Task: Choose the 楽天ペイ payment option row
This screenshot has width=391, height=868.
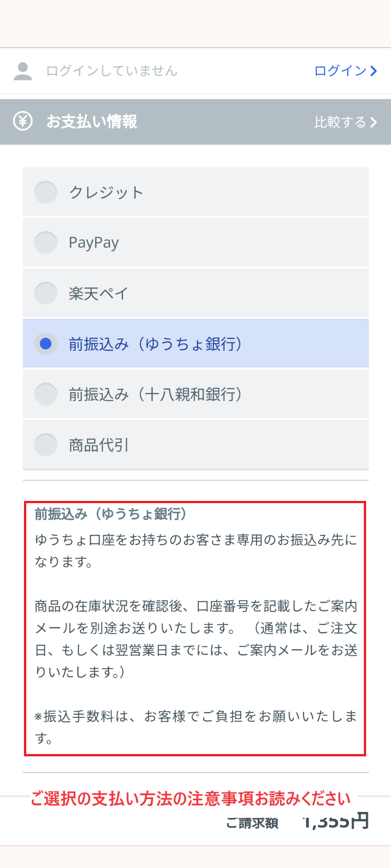Action: pos(195,293)
